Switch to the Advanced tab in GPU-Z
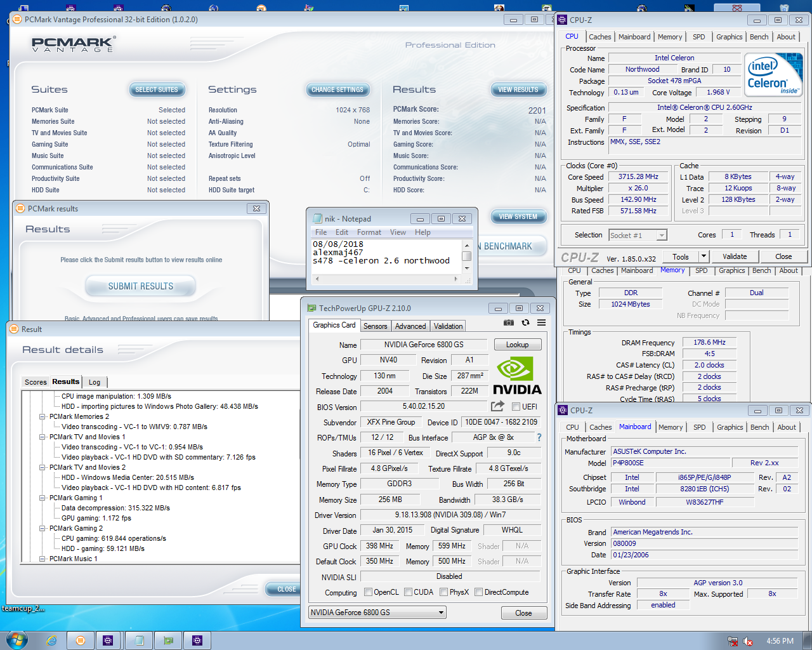 (410, 326)
